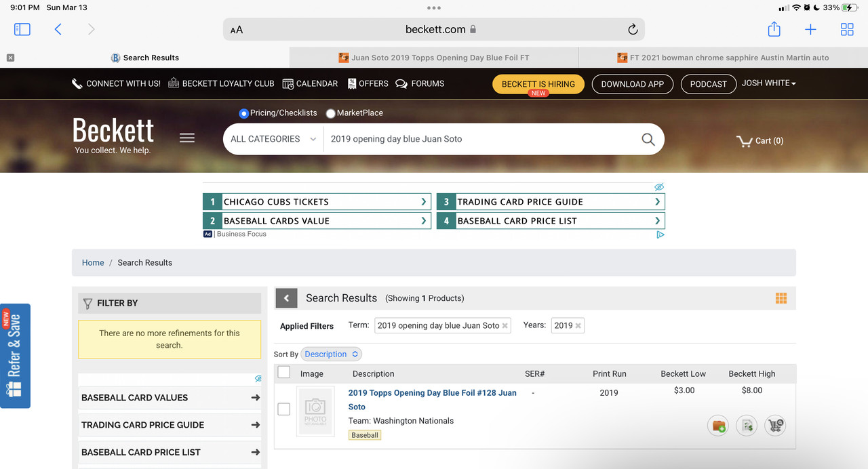868x469 pixels.
Task: Select the MarketPlace radio button
Action: pyautogui.click(x=331, y=113)
